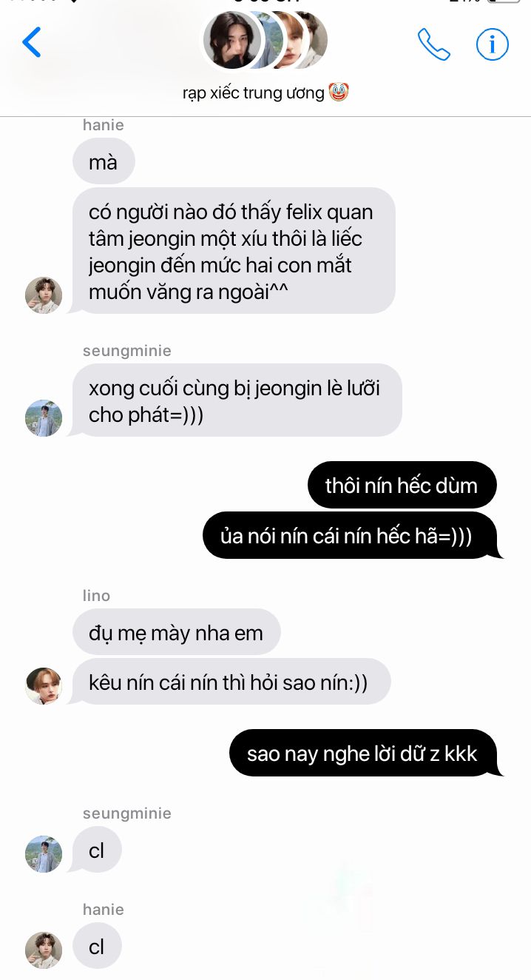
Task: Open group avatar cluster at top
Action: click(265, 40)
